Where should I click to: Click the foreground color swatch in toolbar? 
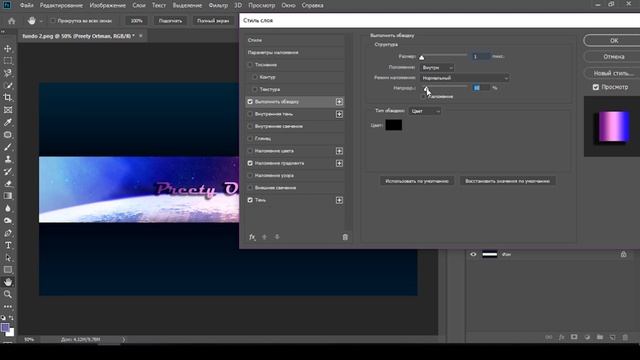click(x=5, y=328)
